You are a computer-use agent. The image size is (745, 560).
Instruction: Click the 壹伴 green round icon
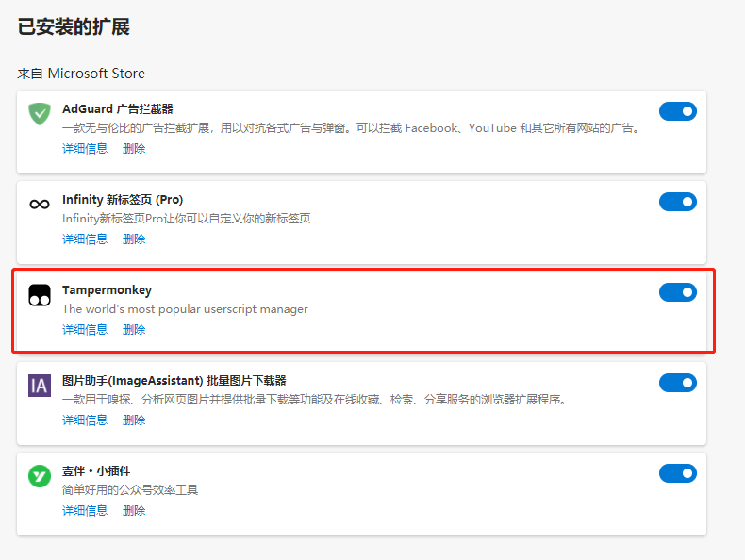40,476
